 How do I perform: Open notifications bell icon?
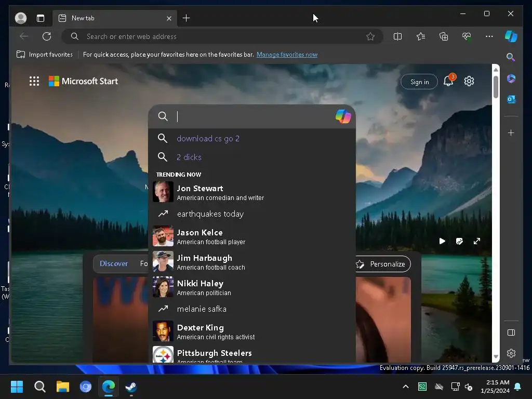(448, 81)
